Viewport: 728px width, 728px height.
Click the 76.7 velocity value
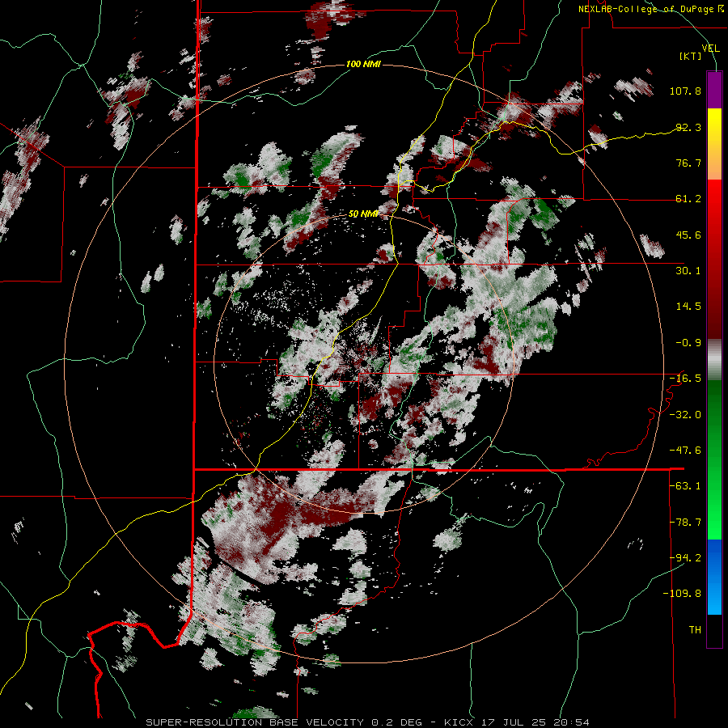688,163
